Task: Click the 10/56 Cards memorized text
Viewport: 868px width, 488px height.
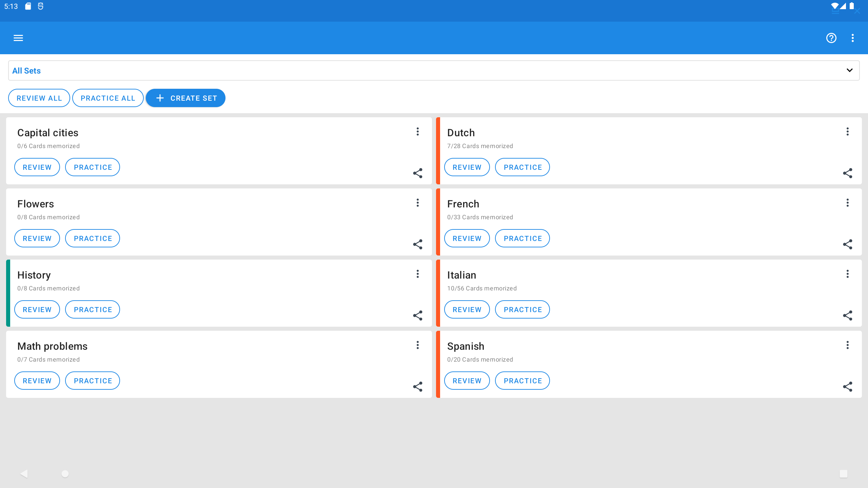Action: point(482,288)
